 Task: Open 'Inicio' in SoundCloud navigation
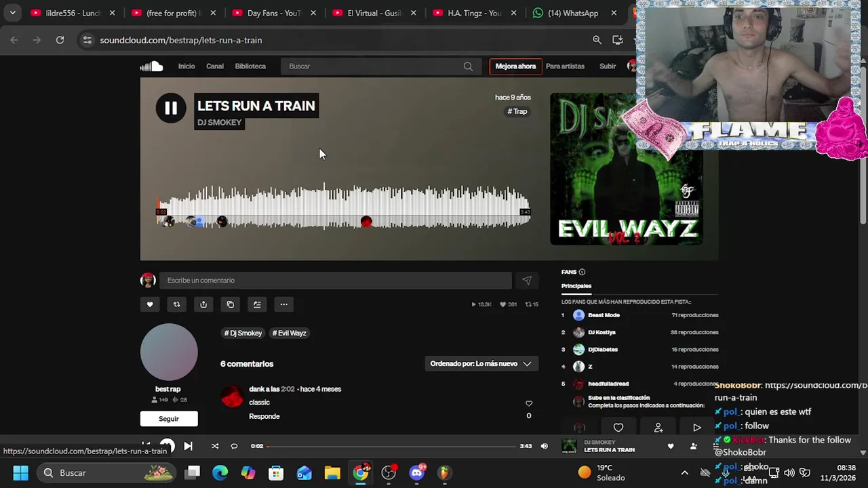186,66
